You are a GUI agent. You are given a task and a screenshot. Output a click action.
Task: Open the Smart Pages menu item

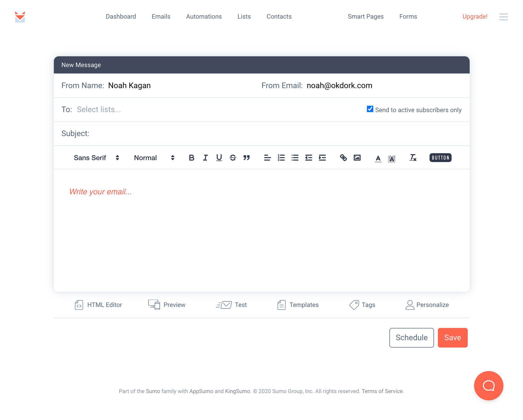click(366, 16)
